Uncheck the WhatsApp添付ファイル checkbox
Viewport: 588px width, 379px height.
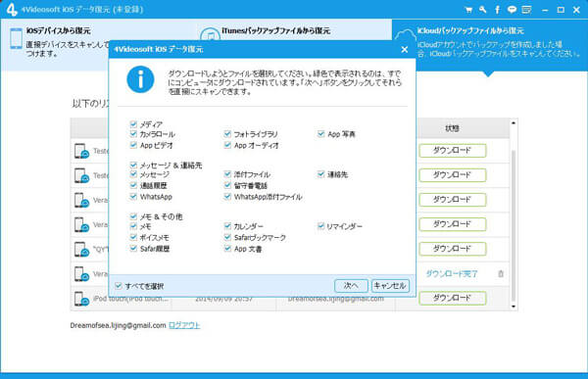pyautogui.click(x=227, y=197)
